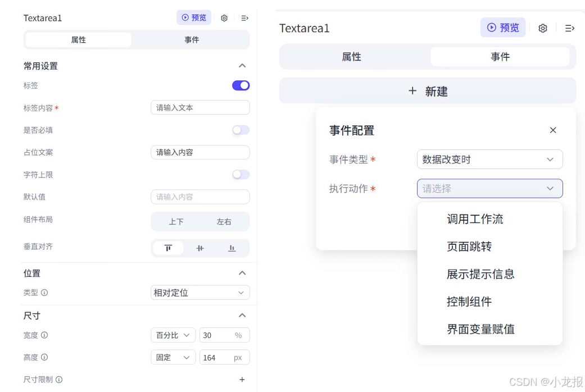The width and height of the screenshot is (585, 392).
Task: Click the 占位文案 input field
Action: pos(200,152)
